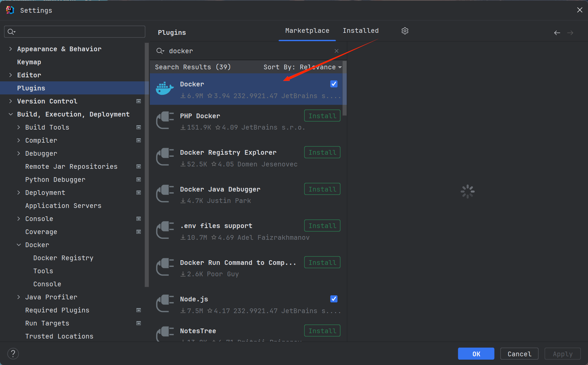
Task: Expand the Java Profiler node
Action: coord(18,297)
